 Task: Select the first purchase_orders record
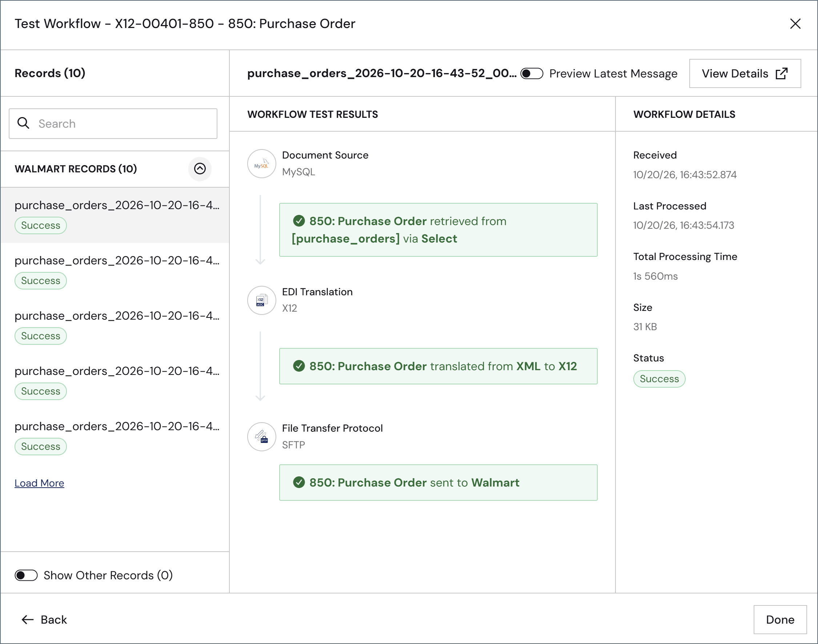(115, 215)
